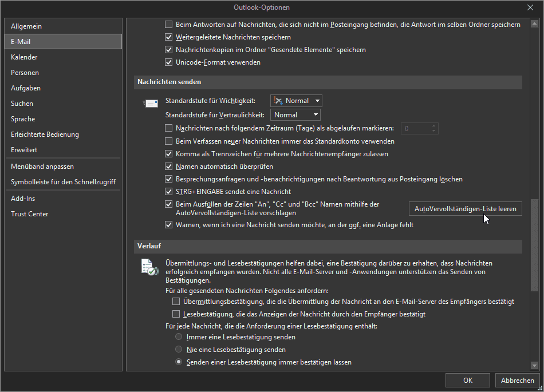The width and height of the screenshot is (544, 392).
Task: Request Übermittlungsbestätigung for all sent messages
Action: 176,301
